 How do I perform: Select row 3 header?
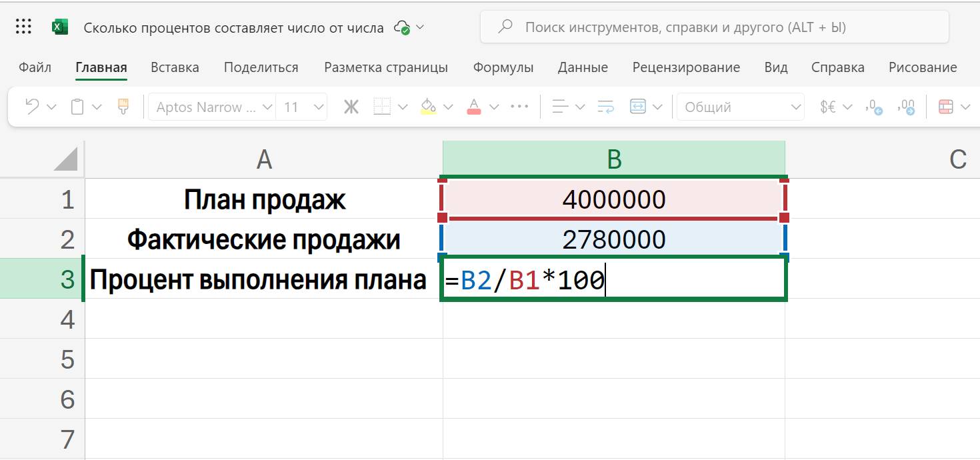point(43,279)
